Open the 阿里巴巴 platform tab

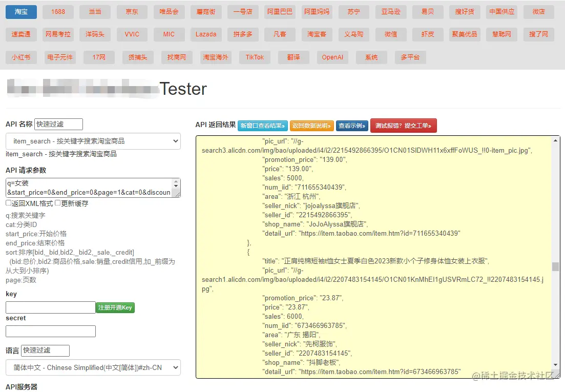pos(280,12)
